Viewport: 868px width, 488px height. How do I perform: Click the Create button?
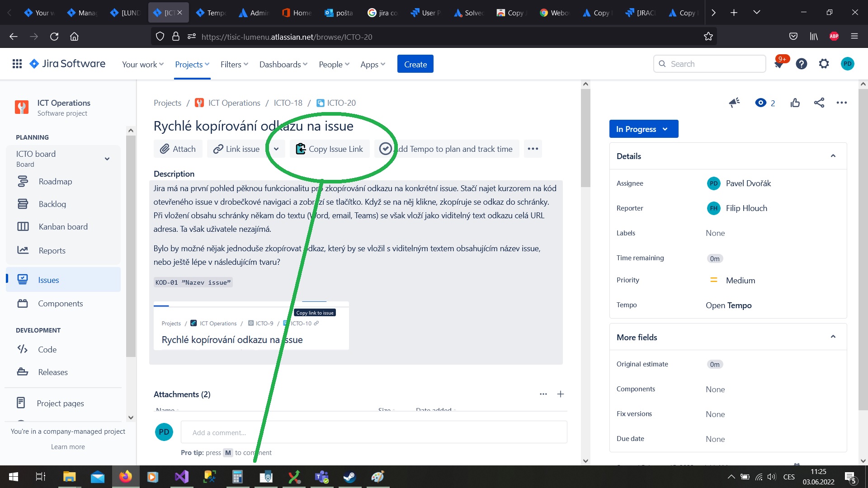click(x=415, y=64)
